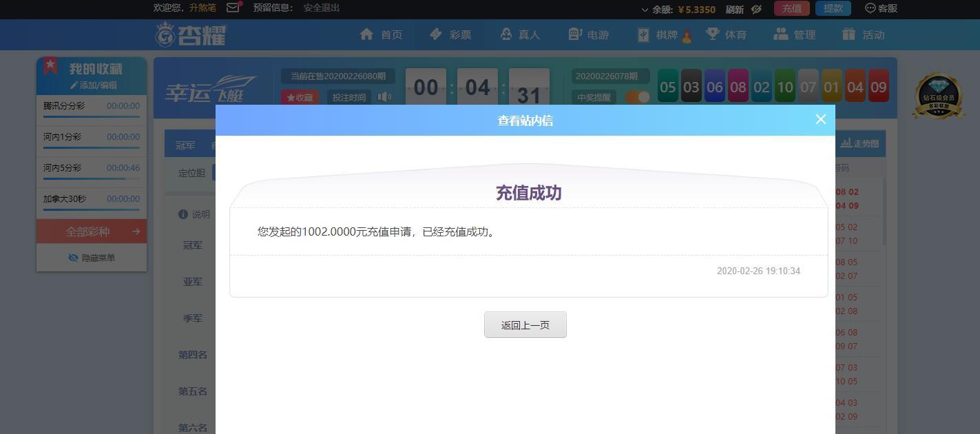Mute sound with the speaker icon
Viewport: 980px width, 434px height.
pyautogui.click(x=384, y=97)
